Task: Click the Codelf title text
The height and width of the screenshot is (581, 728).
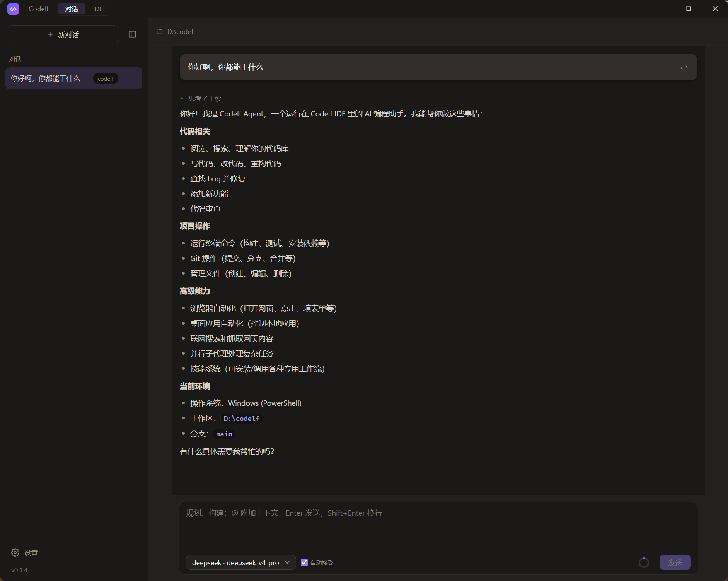Action: (39, 9)
